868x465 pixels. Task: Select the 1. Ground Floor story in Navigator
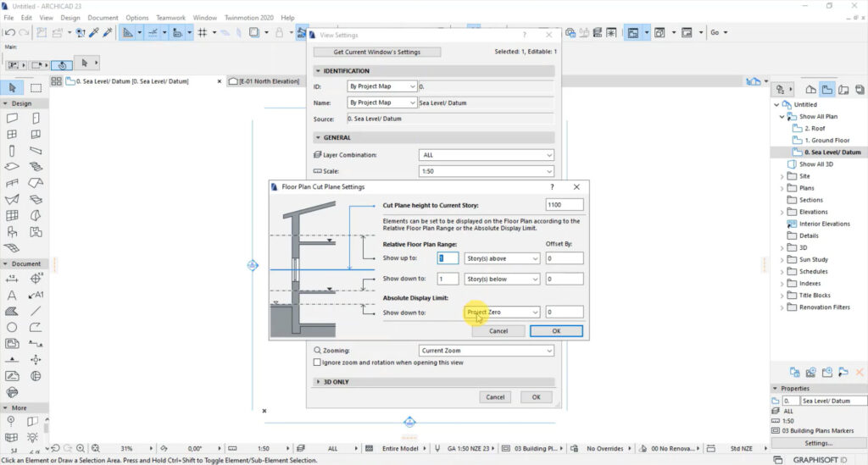[x=826, y=141]
